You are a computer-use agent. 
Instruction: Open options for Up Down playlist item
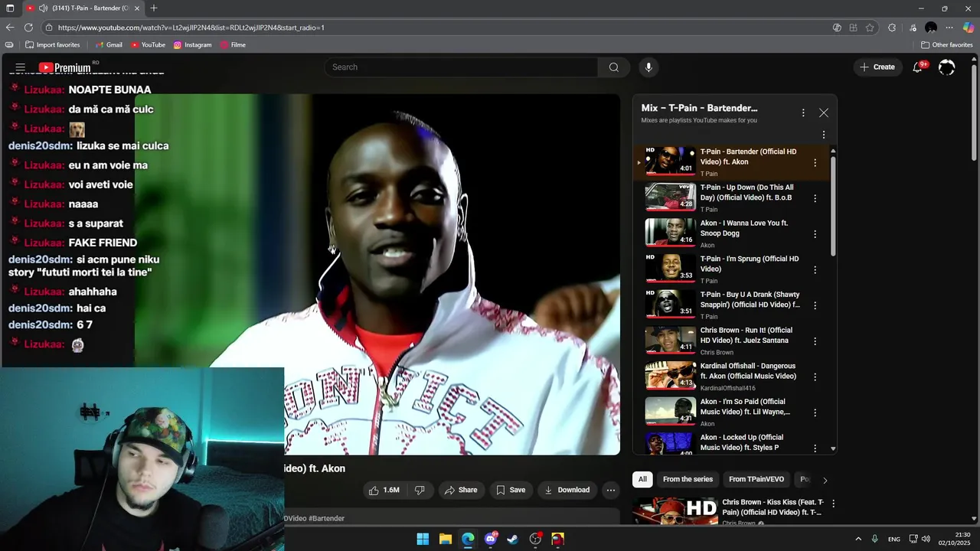[815, 198]
